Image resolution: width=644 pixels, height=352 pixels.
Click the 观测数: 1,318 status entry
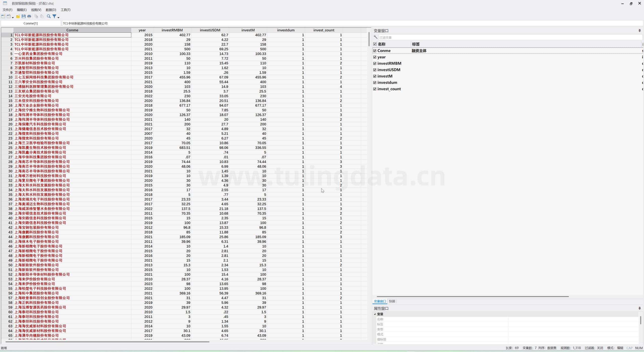point(571,348)
